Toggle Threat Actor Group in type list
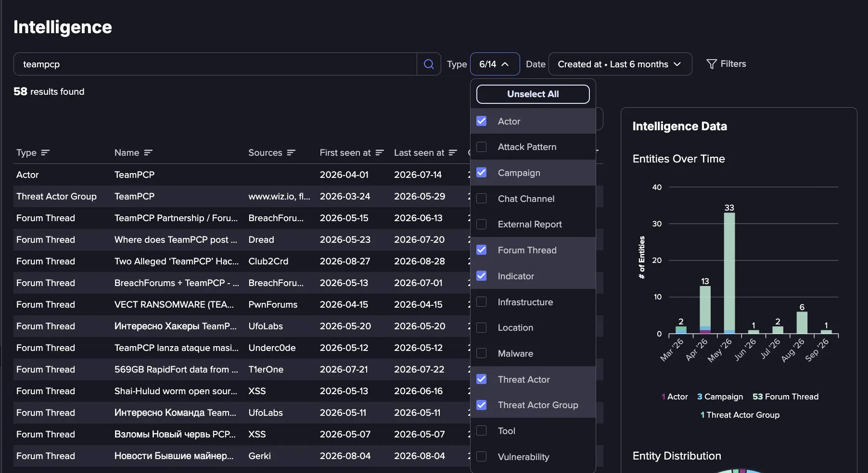 (x=533, y=405)
